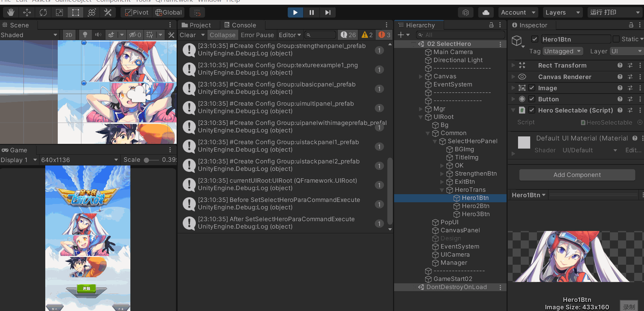Toggle console Error Pause

click(x=257, y=35)
